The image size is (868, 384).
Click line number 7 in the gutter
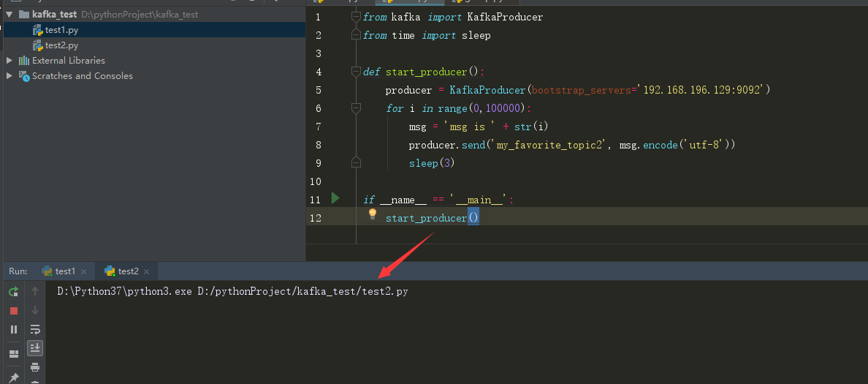click(319, 127)
